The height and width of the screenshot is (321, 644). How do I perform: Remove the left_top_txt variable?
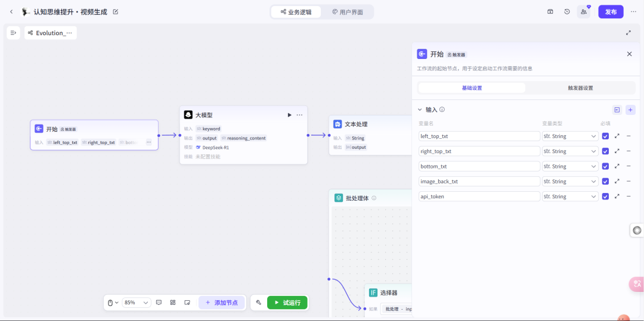tap(628, 136)
